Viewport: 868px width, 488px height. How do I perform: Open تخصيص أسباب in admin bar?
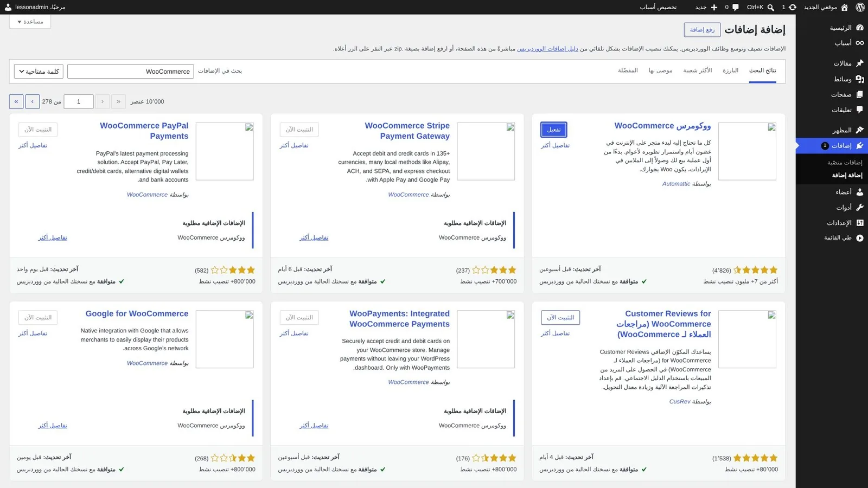[658, 7]
